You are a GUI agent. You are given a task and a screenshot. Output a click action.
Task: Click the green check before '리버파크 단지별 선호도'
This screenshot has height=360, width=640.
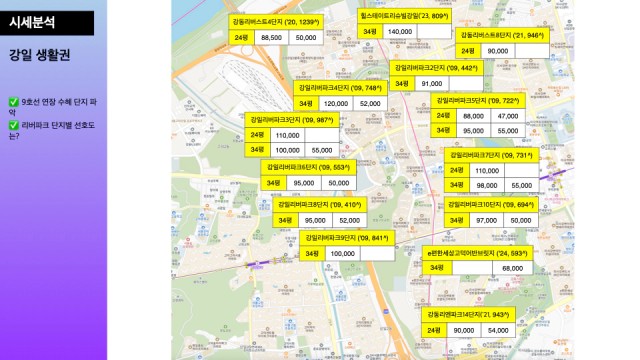tap(14, 125)
